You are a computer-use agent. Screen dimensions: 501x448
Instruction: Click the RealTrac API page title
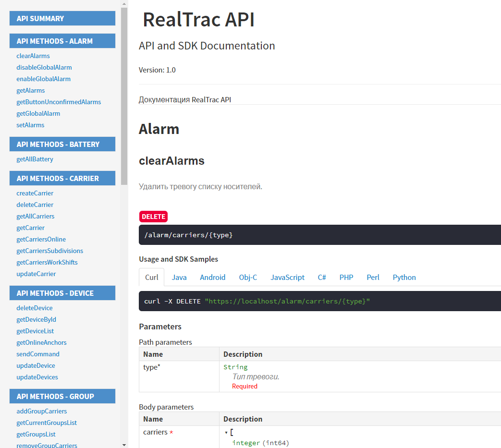pyautogui.click(x=198, y=20)
